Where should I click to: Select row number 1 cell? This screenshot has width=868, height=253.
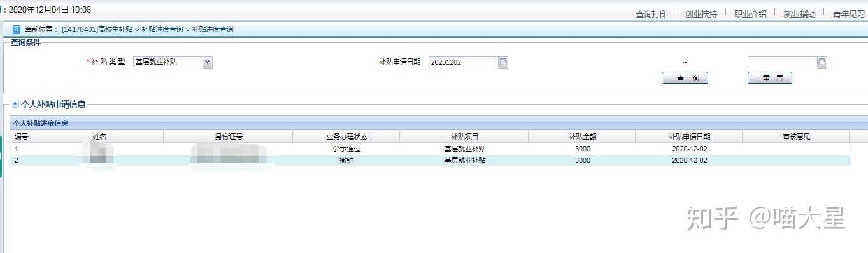(22, 149)
